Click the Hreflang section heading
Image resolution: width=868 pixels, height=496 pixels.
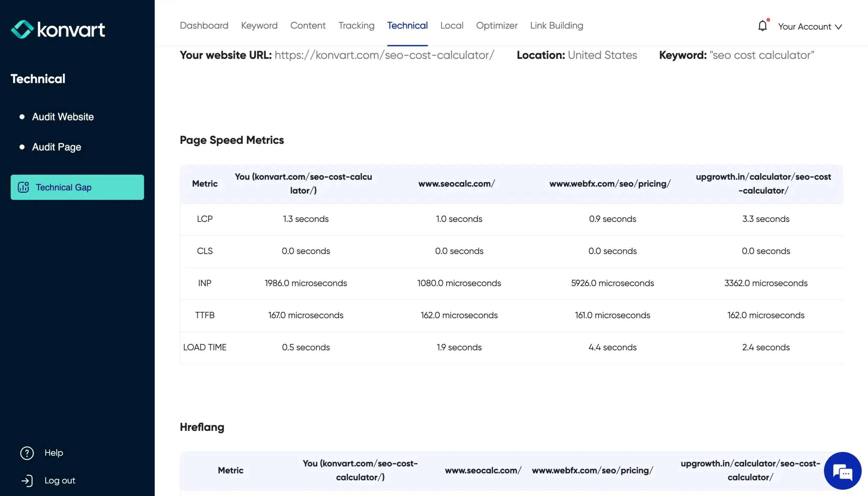[202, 427]
